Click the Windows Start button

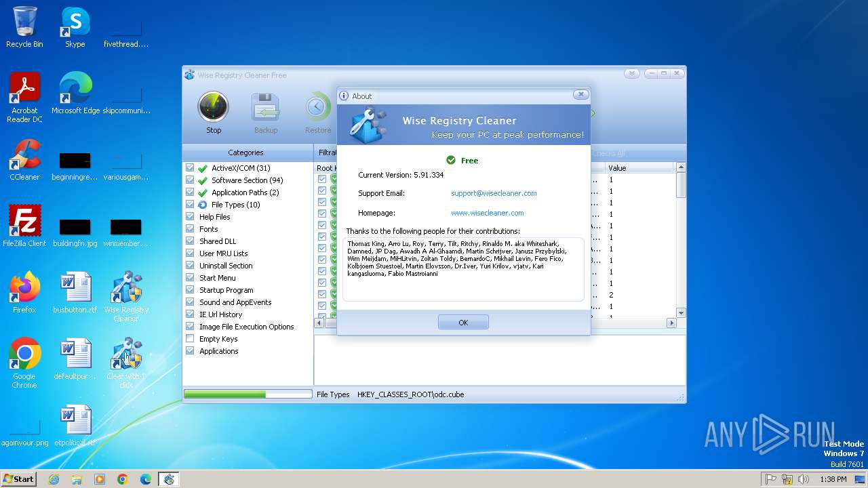(x=19, y=479)
